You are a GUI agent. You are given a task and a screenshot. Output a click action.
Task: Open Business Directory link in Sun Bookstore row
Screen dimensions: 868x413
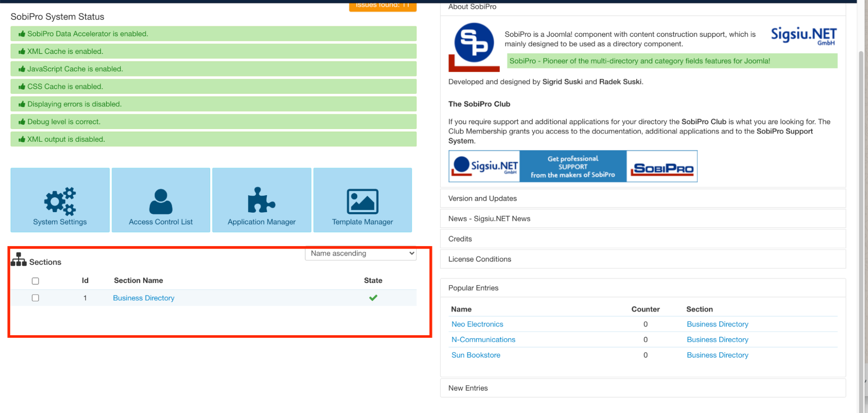point(717,355)
